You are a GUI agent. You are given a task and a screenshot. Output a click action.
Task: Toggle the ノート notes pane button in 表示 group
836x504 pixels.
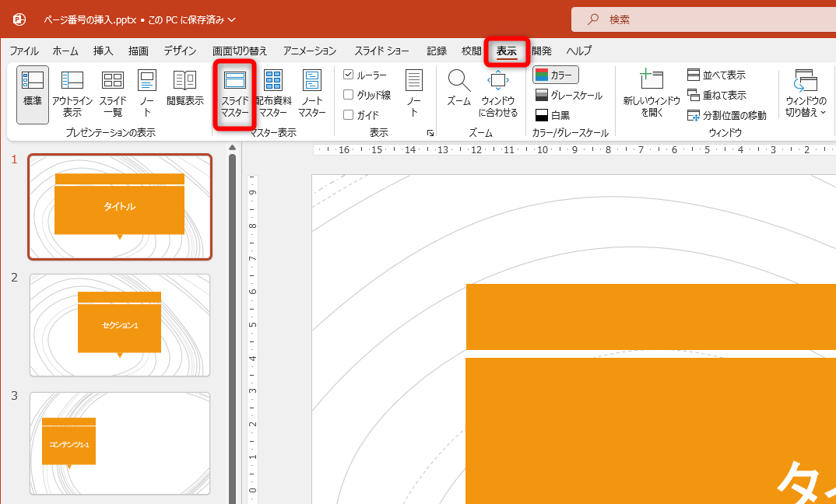pos(414,94)
